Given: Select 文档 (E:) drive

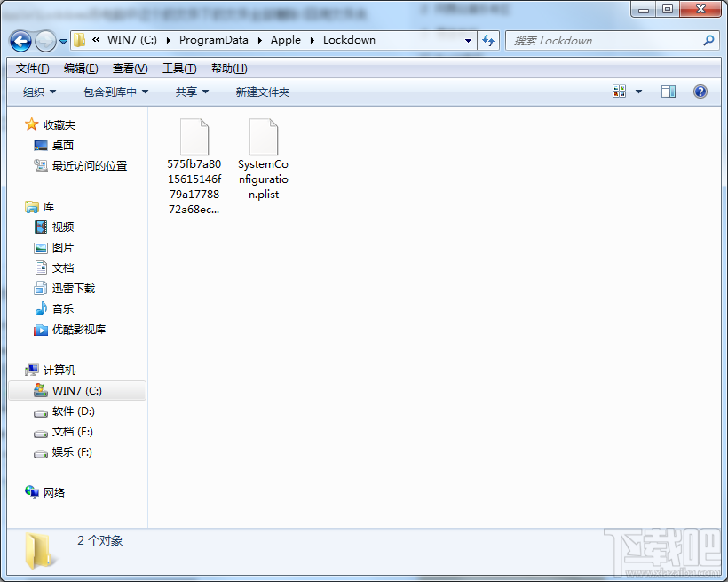Looking at the screenshot, I should click(63, 432).
